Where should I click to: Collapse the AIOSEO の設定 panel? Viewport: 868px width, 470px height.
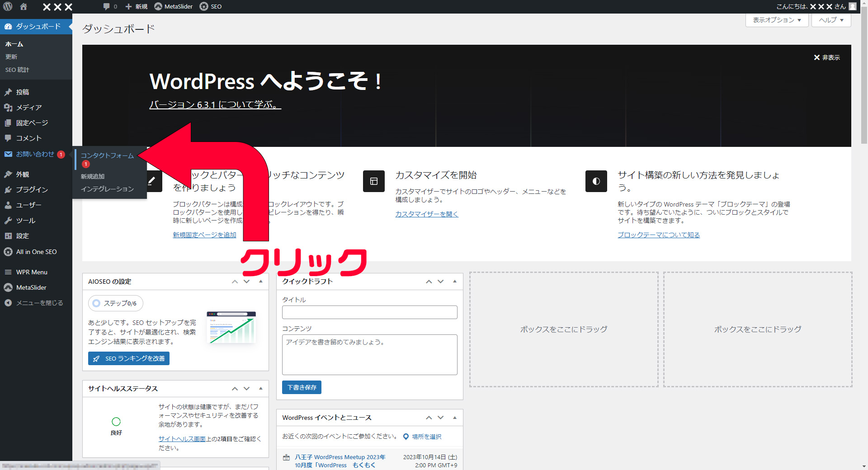pyautogui.click(x=261, y=282)
